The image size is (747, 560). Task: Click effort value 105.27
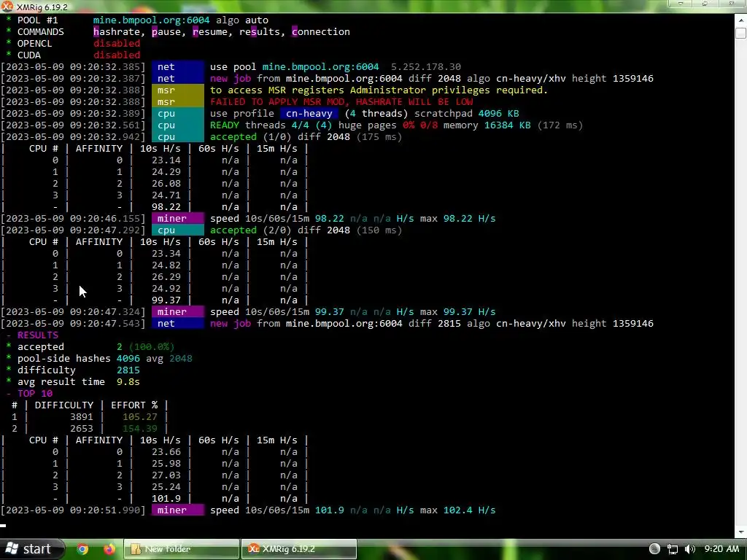tap(139, 416)
